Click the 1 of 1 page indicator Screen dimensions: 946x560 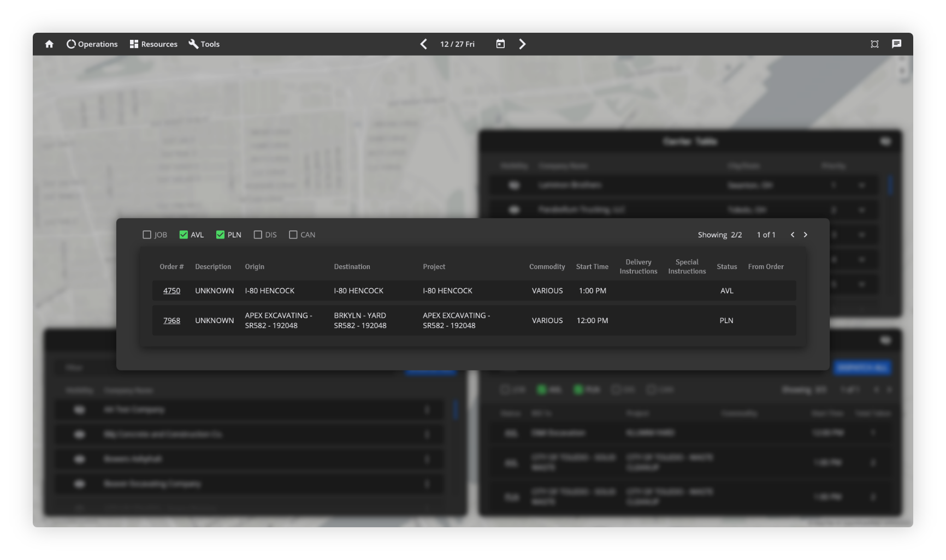(766, 235)
